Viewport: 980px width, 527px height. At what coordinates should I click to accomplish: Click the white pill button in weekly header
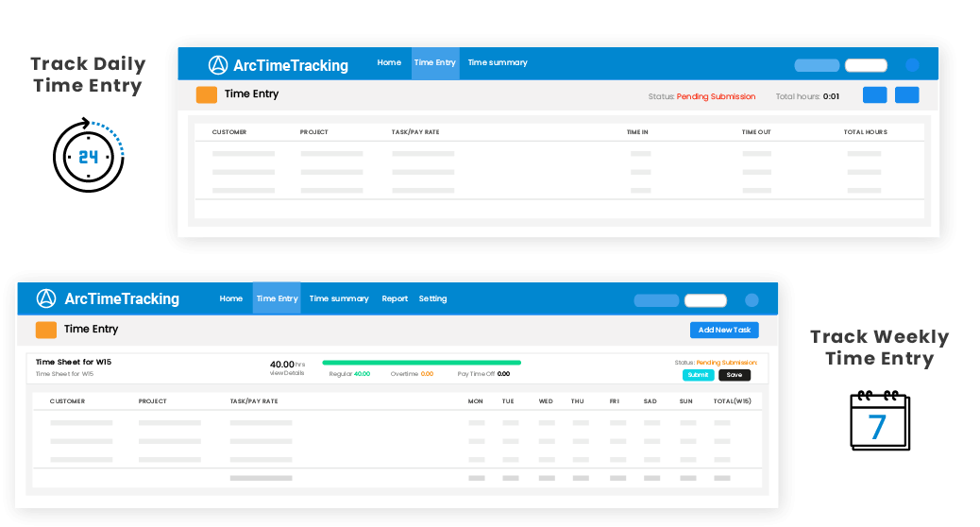tap(705, 300)
